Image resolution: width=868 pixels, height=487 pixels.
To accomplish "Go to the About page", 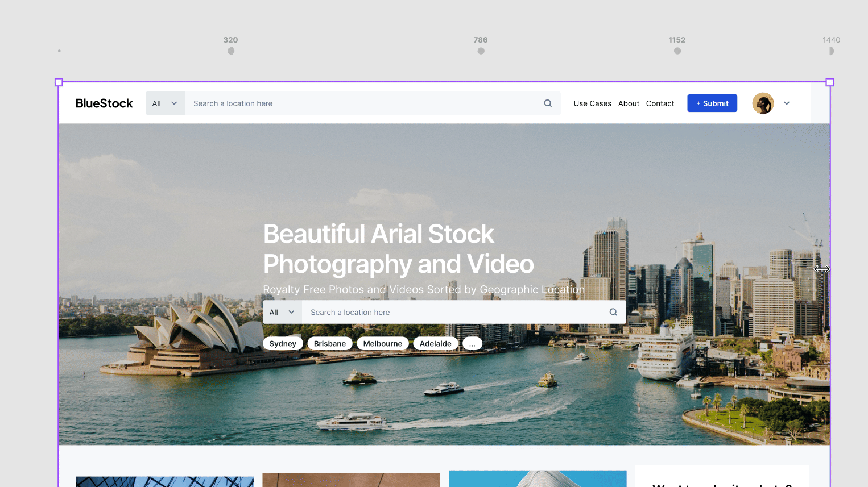I will (x=629, y=103).
